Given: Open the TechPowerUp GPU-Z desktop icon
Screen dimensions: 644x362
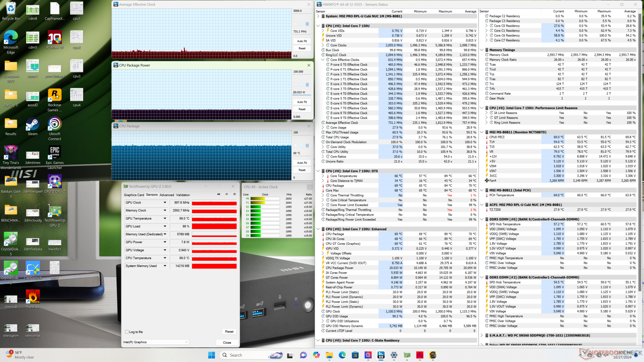Looking at the screenshot, I should 55,215.
